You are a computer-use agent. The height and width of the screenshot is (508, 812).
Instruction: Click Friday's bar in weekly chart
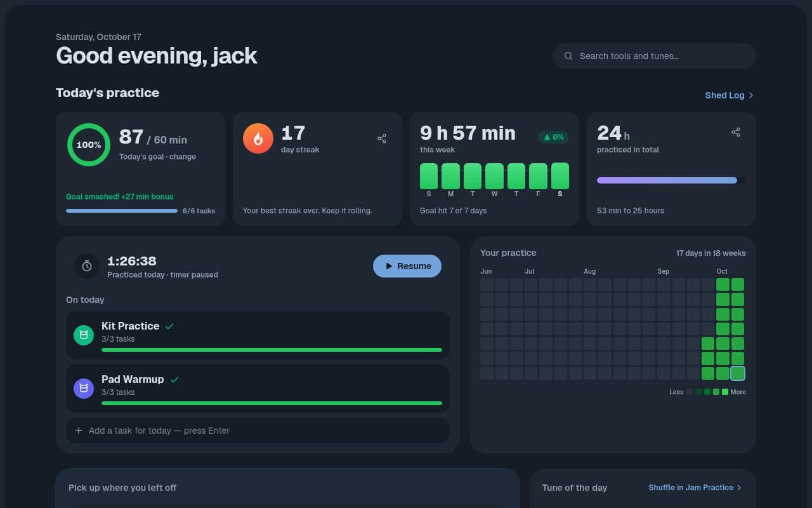[538, 176]
